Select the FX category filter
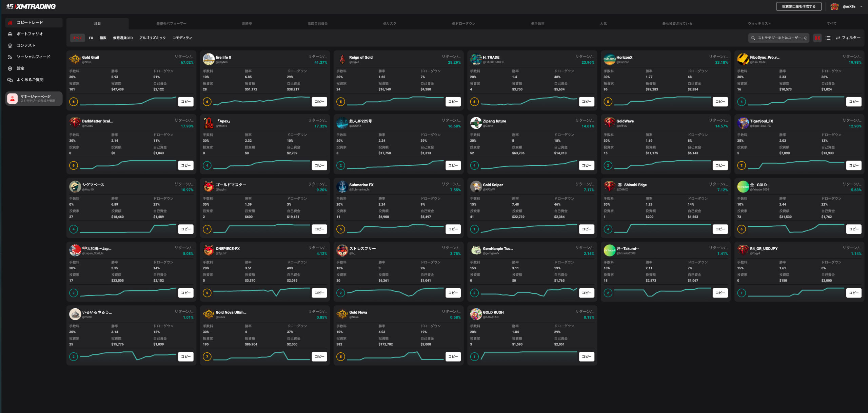 tap(91, 38)
